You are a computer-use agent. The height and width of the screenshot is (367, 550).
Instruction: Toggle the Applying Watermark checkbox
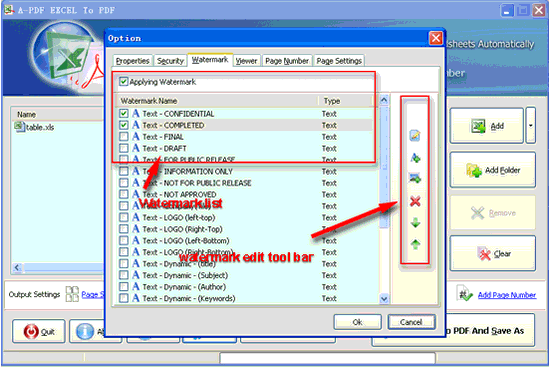pyautogui.click(x=123, y=82)
